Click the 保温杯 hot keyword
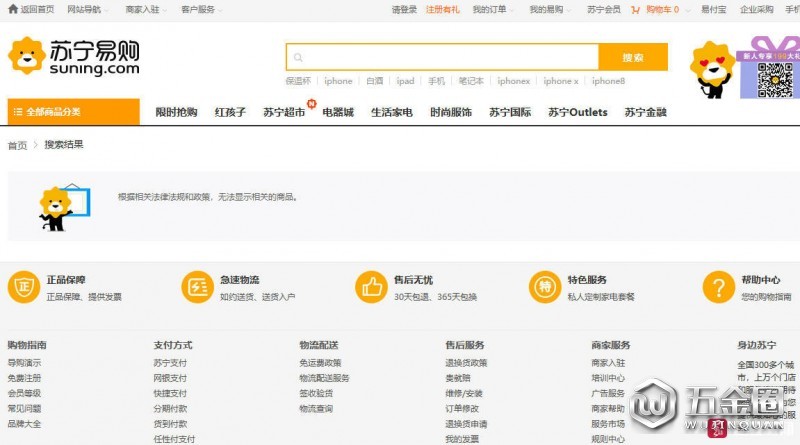This screenshot has height=445, width=800. click(298, 81)
